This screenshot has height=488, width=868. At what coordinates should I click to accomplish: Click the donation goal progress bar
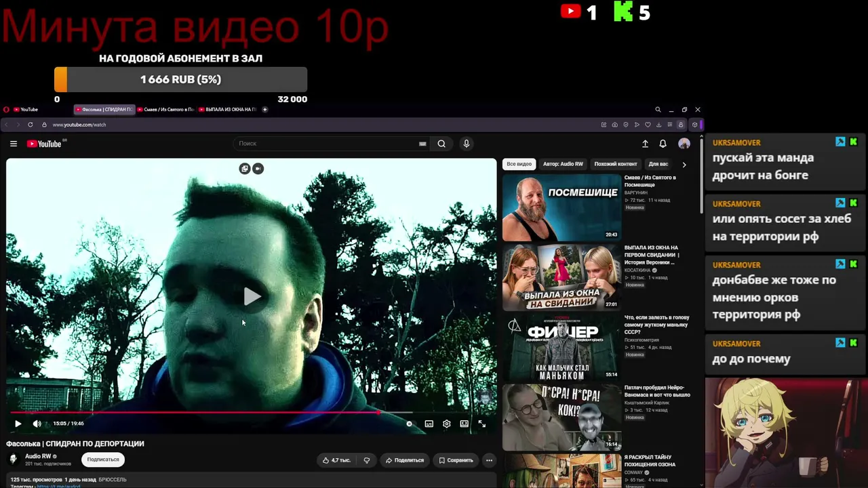180,79
